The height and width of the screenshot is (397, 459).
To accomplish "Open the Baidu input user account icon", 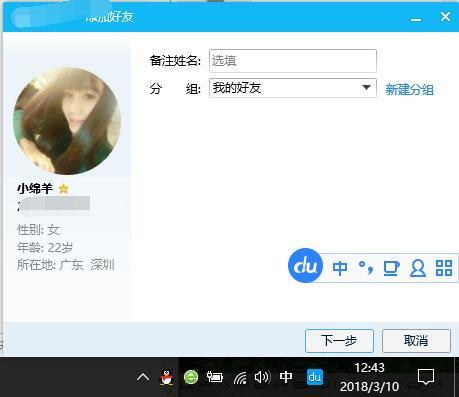I will click(418, 268).
